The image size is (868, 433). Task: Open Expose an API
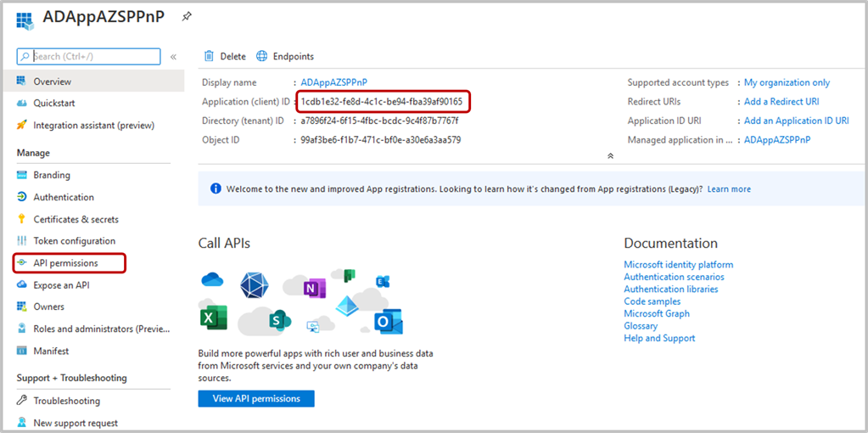click(61, 285)
